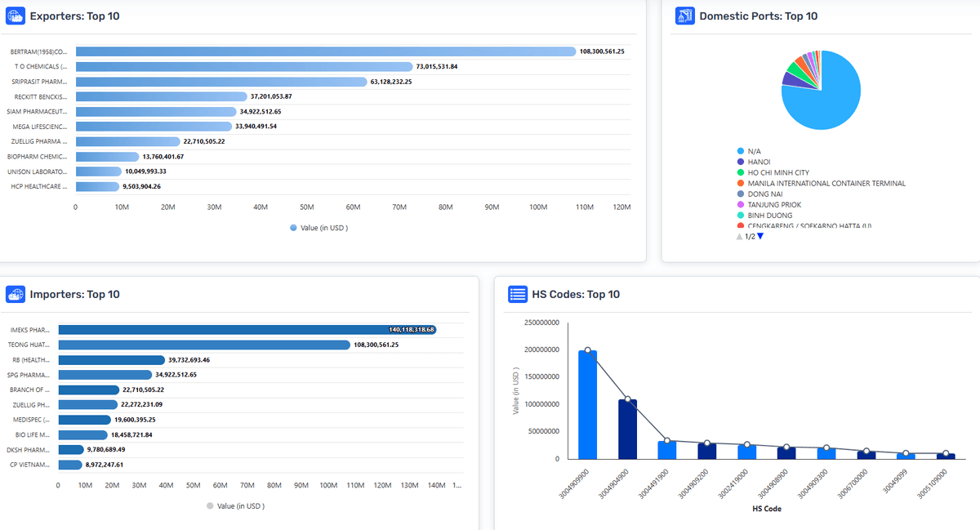Image resolution: width=980 pixels, height=530 pixels.
Task: Select the T O CHEMICALS exporter bar
Action: [x=243, y=66]
